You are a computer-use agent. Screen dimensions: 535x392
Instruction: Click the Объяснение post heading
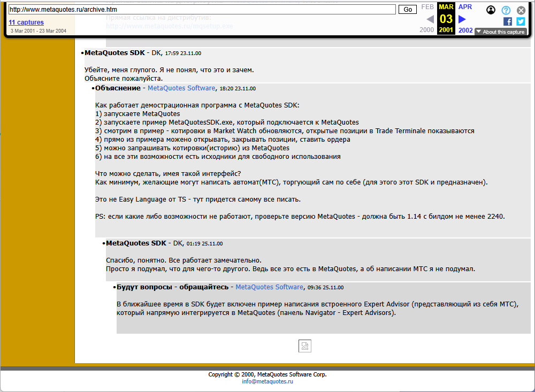click(x=118, y=88)
